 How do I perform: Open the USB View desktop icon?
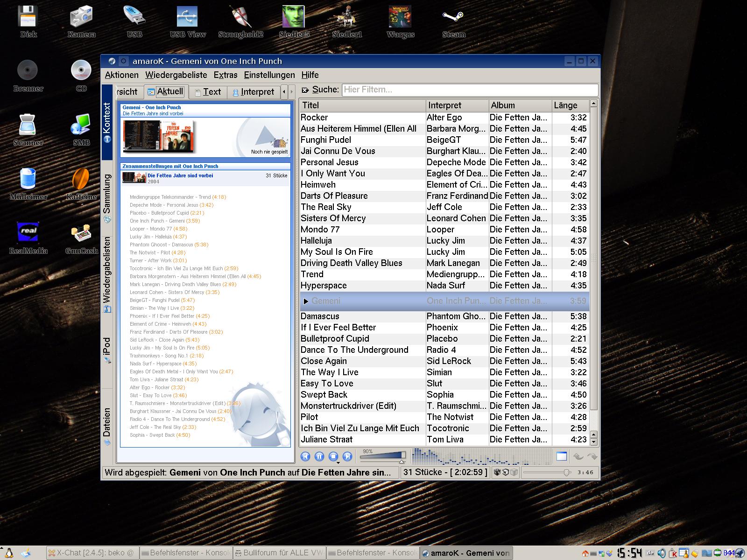click(x=188, y=21)
